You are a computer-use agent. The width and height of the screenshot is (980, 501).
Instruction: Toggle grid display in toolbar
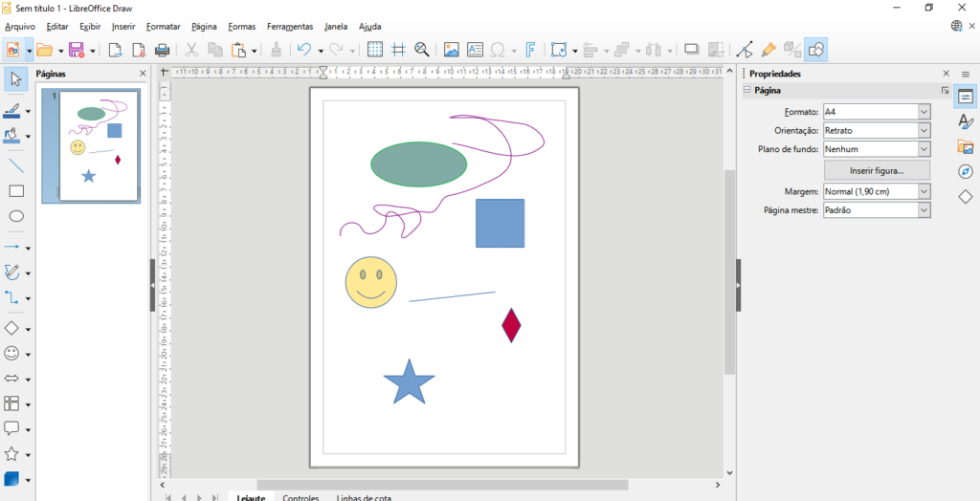click(x=375, y=50)
